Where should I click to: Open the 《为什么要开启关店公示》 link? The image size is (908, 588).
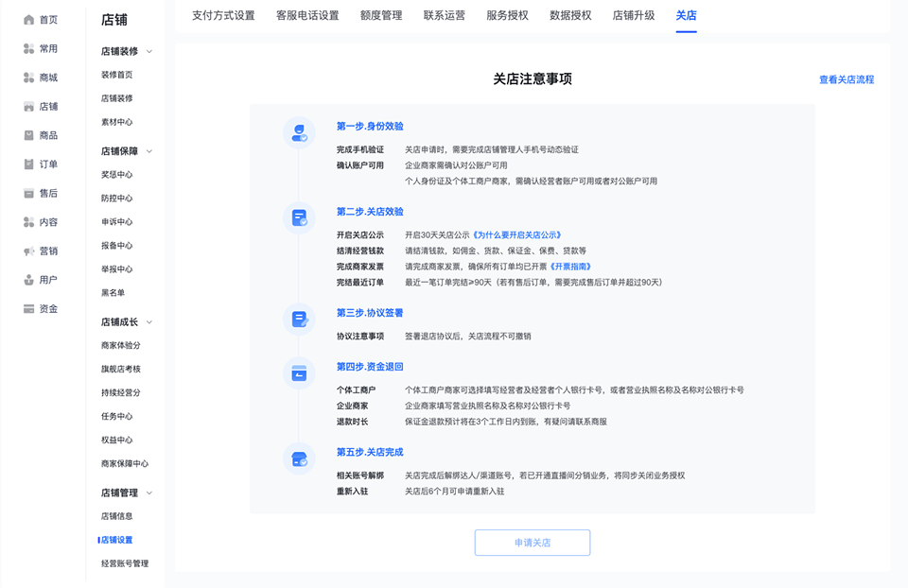tap(517, 235)
